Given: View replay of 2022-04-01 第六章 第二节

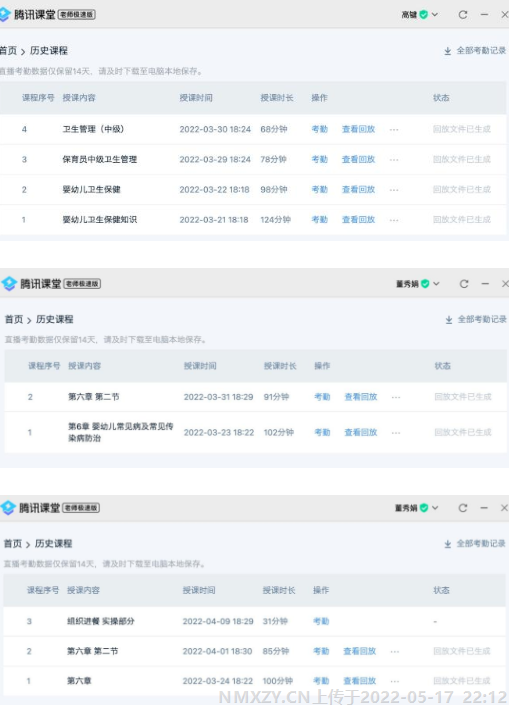Looking at the screenshot, I should pyautogui.click(x=360, y=651).
